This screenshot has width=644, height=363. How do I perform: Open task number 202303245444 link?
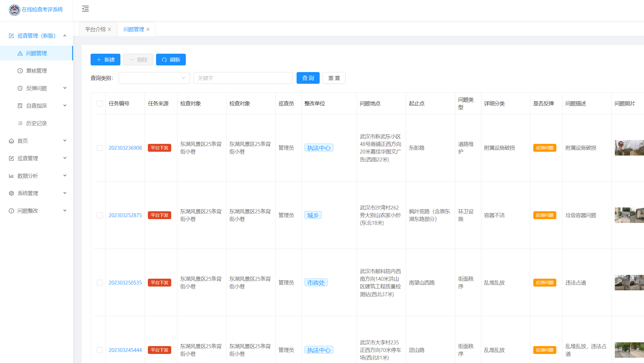point(125,350)
